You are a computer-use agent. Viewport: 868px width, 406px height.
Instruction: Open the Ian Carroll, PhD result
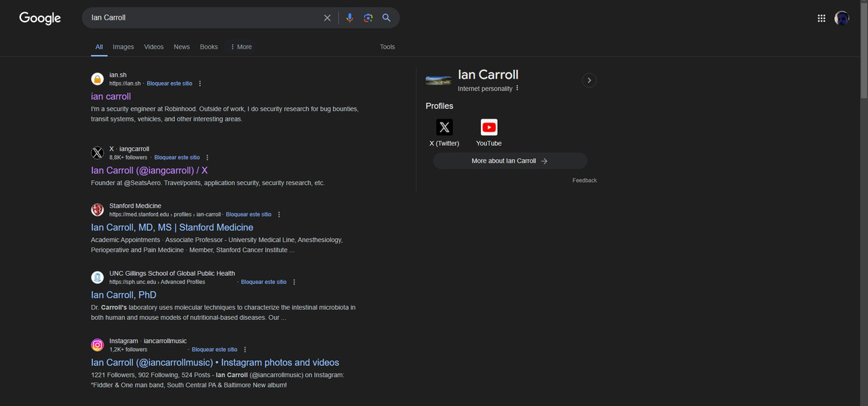pos(123,295)
